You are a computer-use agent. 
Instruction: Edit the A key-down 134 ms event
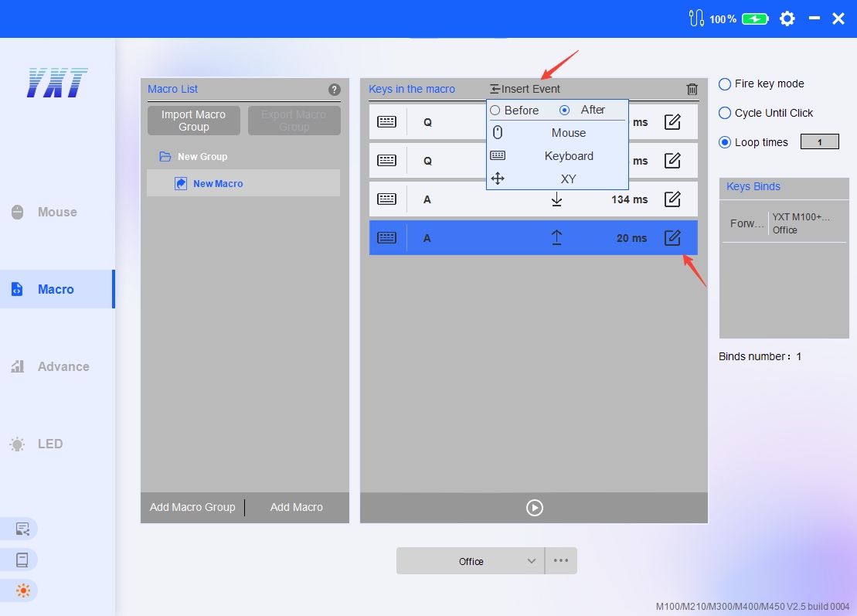click(x=672, y=199)
